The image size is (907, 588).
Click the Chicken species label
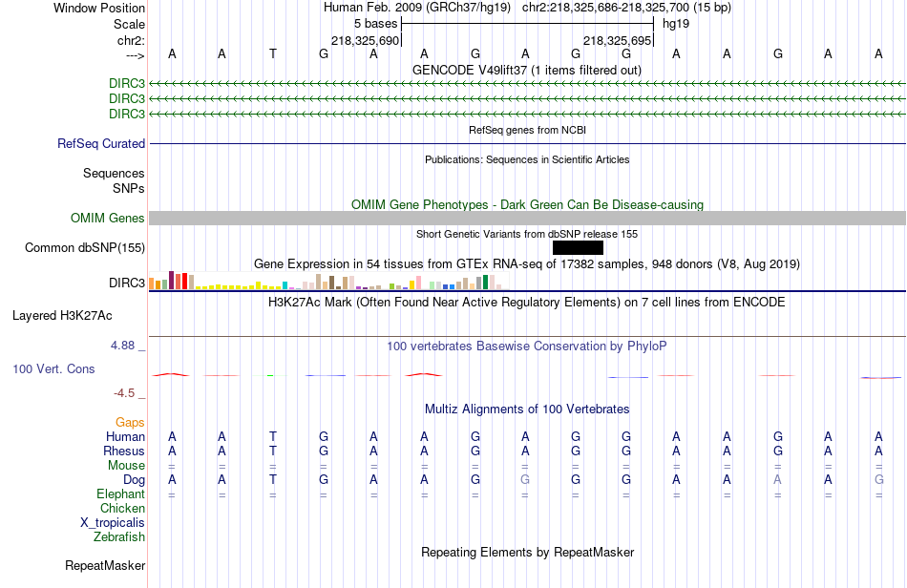(122, 508)
